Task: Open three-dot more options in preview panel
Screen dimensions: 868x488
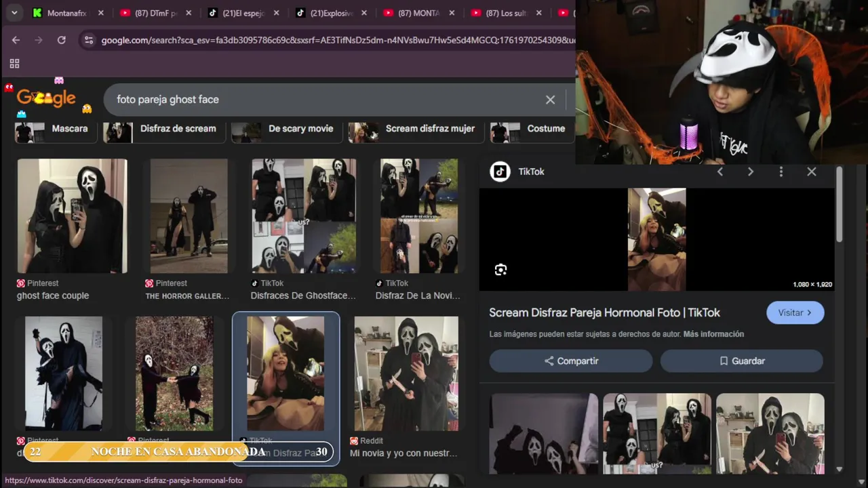Action: (781, 172)
